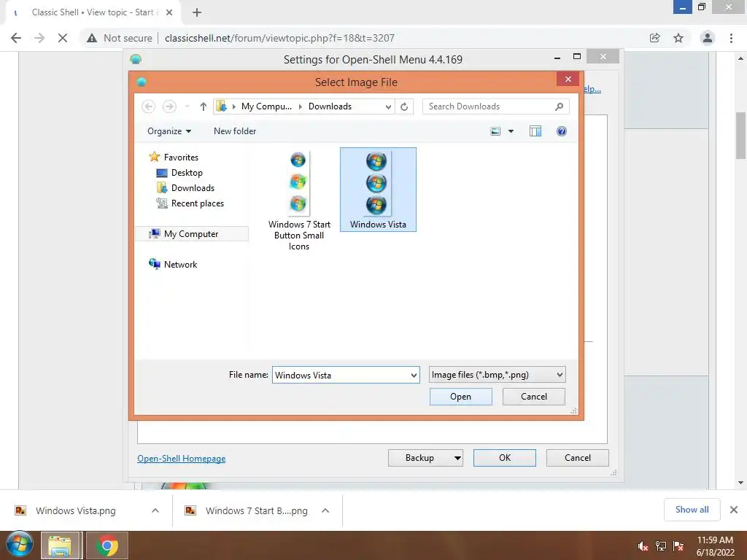Expand the File name dropdown arrow
Image resolution: width=747 pixels, height=560 pixels.
click(x=414, y=375)
